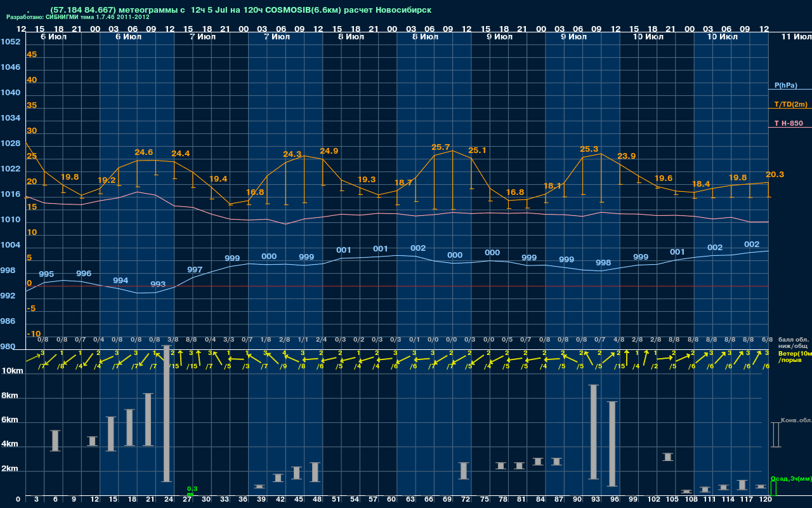Click the 997 pressure label
The height and width of the screenshot is (508, 812).
[x=195, y=270]
